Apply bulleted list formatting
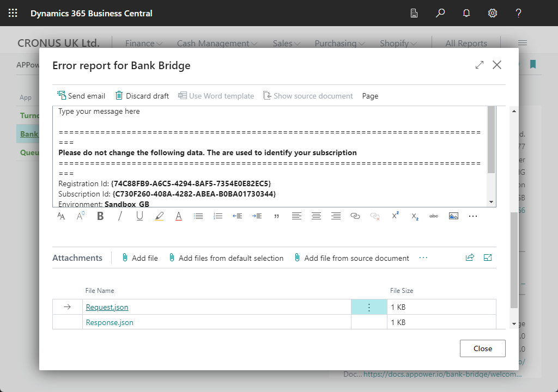The image size is (558, 392). (198, 216)
